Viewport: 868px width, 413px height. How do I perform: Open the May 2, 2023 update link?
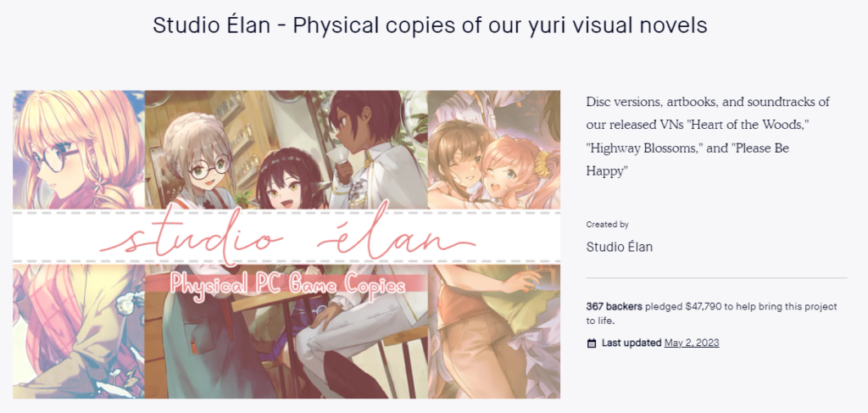[x=692, y=343]
